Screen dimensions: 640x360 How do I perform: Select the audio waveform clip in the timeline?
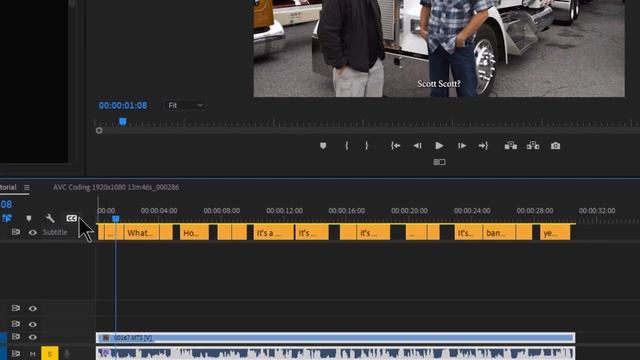pyautogui.click(x=336, y=353)
